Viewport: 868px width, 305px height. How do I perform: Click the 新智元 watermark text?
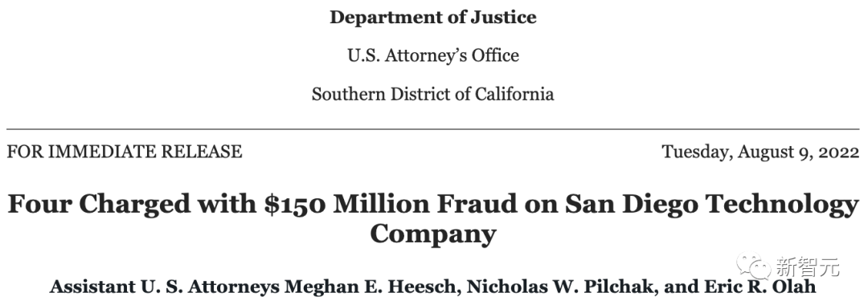809,266
